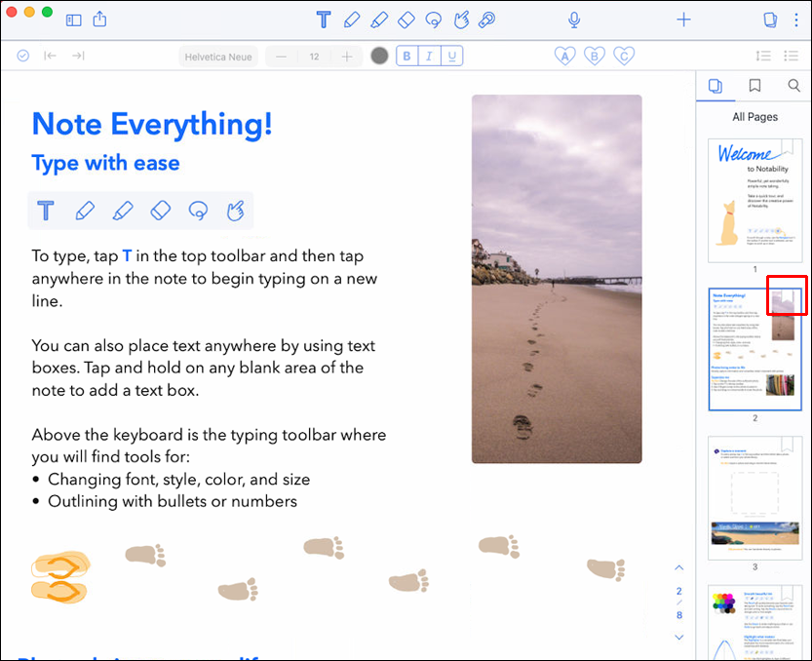Pick the Lasso selection tool in top toolbar

434,19
